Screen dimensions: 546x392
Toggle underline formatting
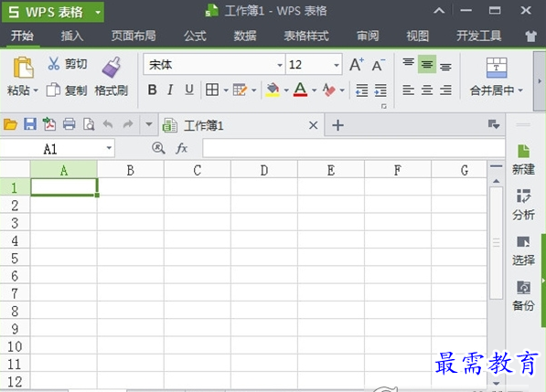(189, 90)
